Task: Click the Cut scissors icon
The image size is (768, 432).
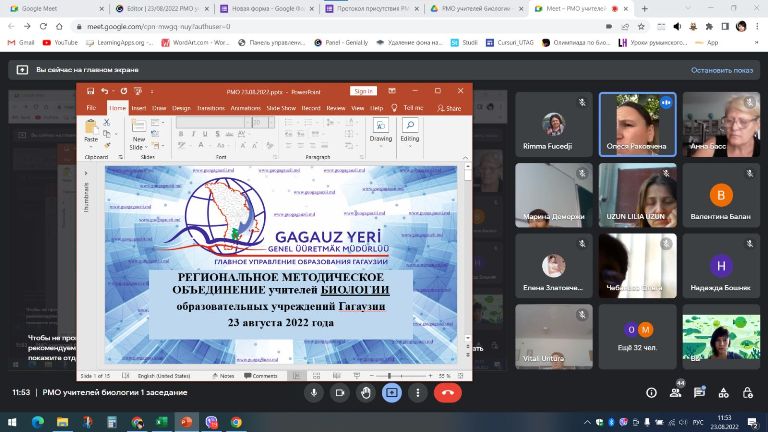Action: (x=106, y=122)
